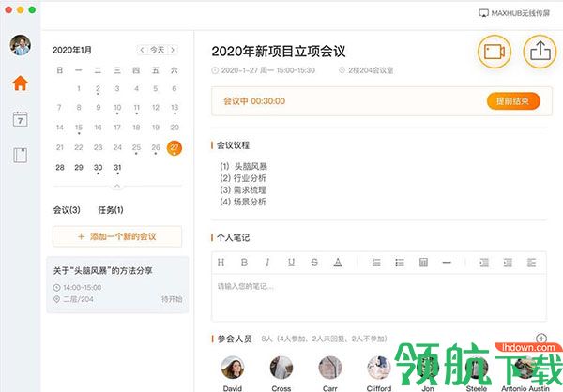Select January 2 on calendar
The image size is (563, 392).
click(x=98, y=88)
